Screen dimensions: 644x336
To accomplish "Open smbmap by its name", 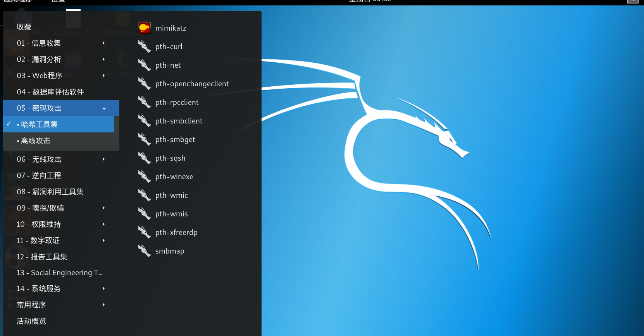I will point(170,251).
